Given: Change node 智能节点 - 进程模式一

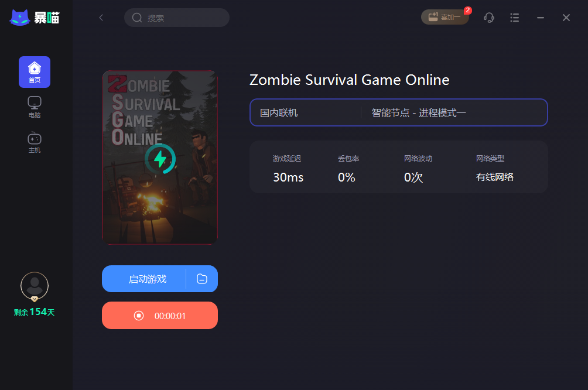Looking at the screenshot, I should tap(419, 113).
